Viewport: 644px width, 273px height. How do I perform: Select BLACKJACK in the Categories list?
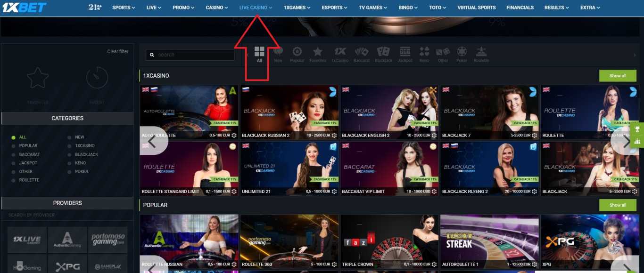click(x=87, y=154)
